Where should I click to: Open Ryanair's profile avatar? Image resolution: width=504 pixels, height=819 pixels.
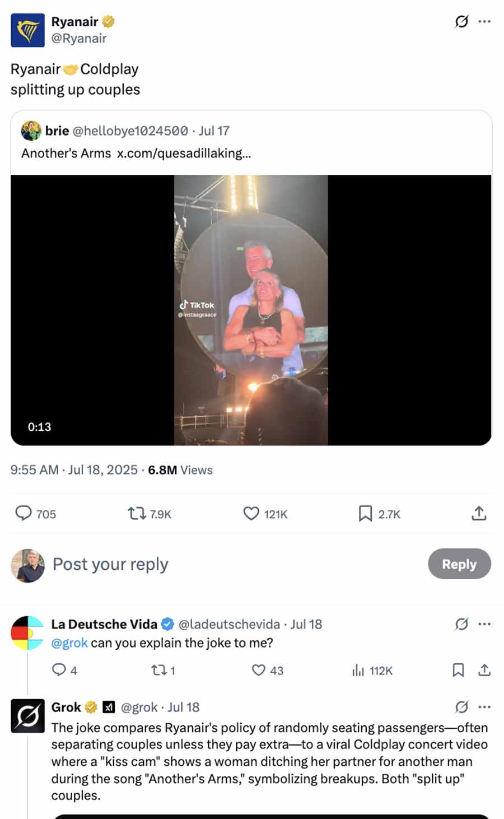[27, 30]
